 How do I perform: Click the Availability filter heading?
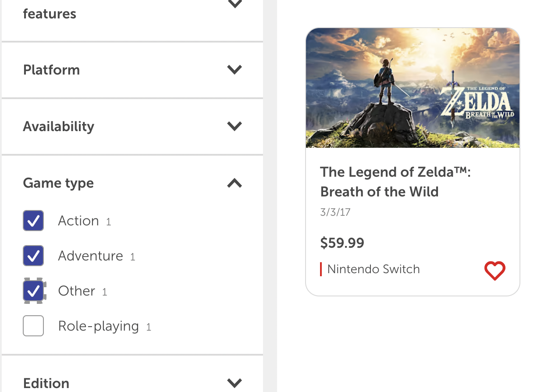(58, 126)
